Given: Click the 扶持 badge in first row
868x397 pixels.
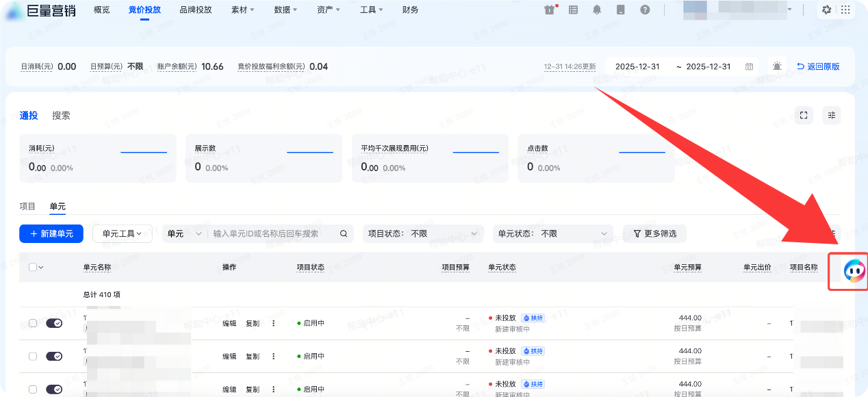Looking at the screenshot, I should [x=533, y=318].
